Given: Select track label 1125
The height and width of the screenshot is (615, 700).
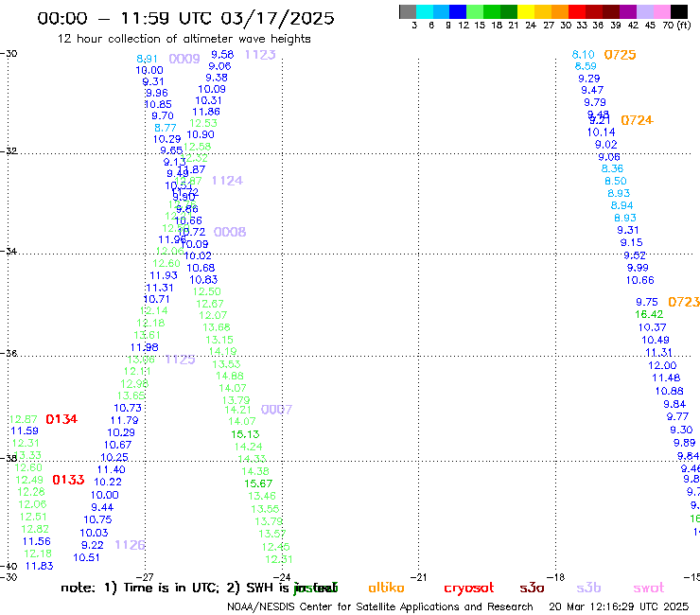Looking at the screenshot, I should tap(181, 360).
